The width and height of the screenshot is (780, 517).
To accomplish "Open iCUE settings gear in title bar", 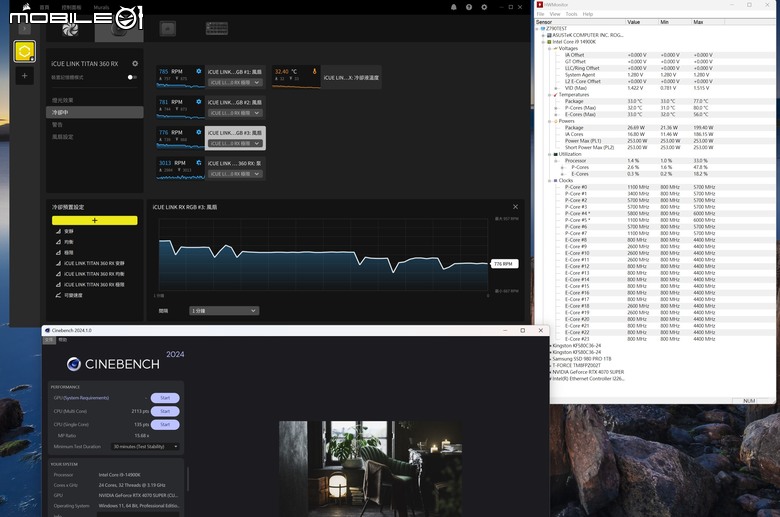I will pyautogui.click(x=484, y=7).
